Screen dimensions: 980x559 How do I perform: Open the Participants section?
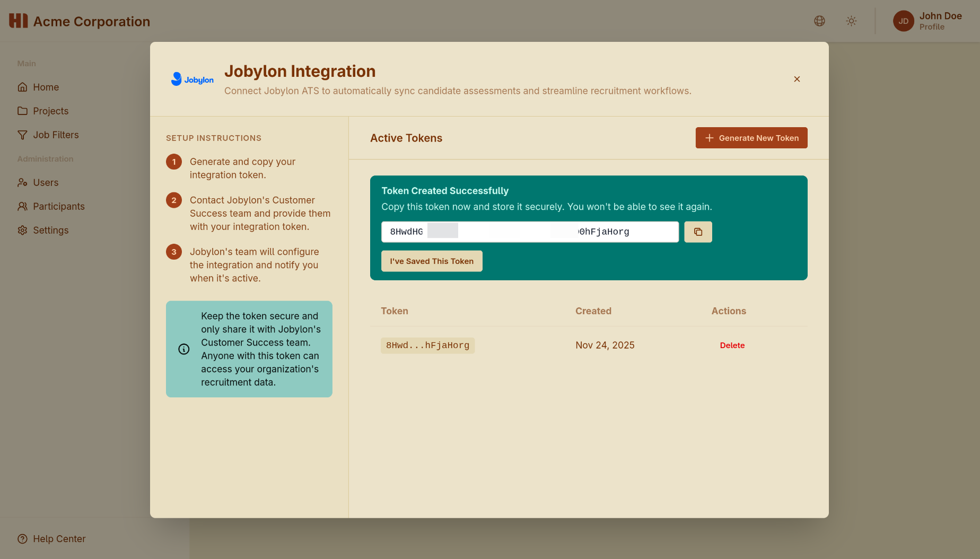point(58,207)
